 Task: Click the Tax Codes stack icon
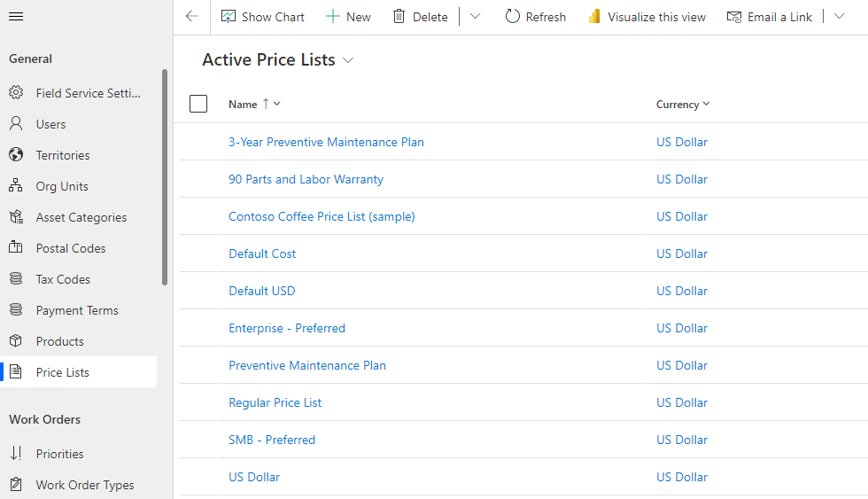click(16, 278)
